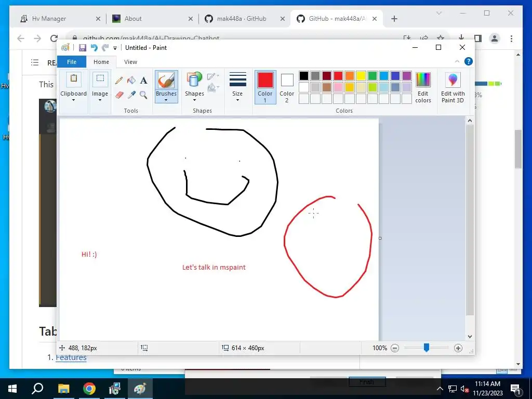
Task: Select the Text tool in Paint
Action: pos(143,81)
